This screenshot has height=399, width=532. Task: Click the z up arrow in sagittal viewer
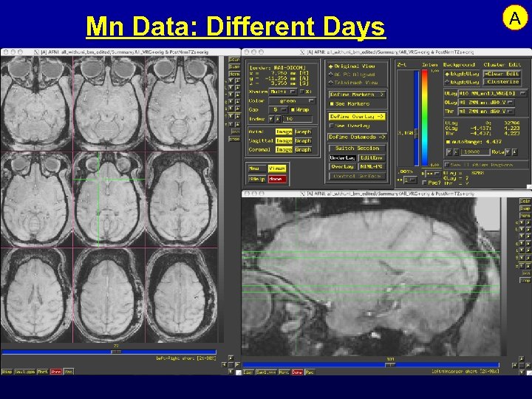pos(528,266)
